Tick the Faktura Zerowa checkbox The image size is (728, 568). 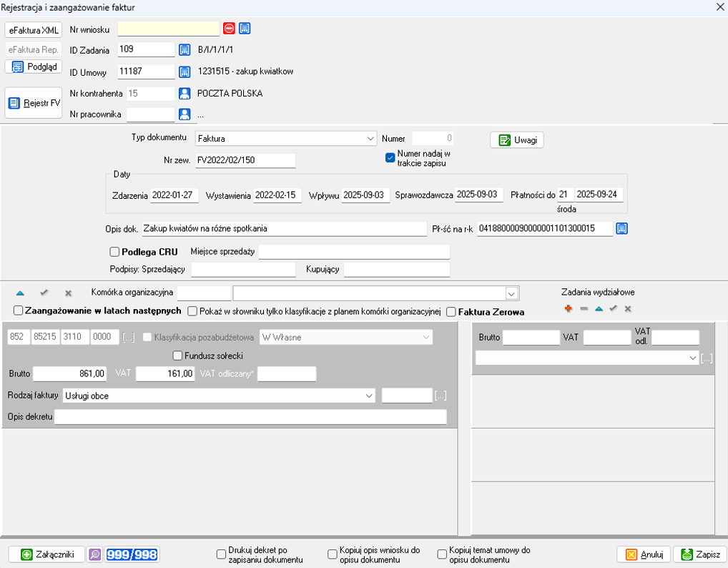451,312
